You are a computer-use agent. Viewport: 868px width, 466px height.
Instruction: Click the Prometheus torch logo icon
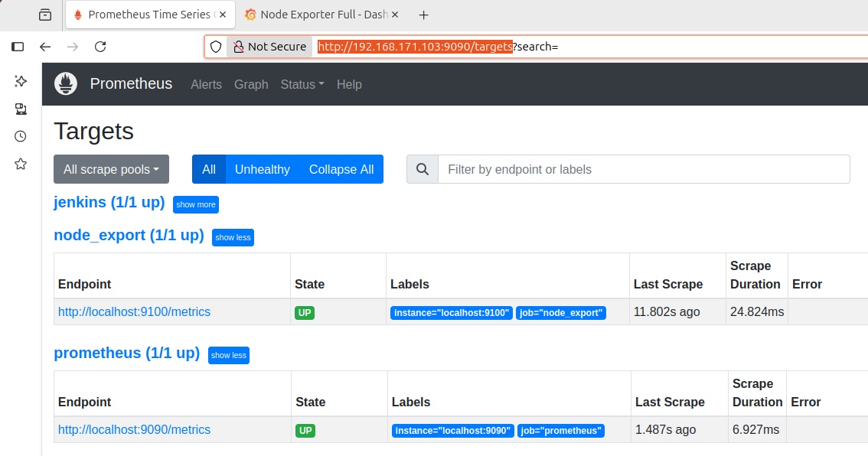pos(66,84)
